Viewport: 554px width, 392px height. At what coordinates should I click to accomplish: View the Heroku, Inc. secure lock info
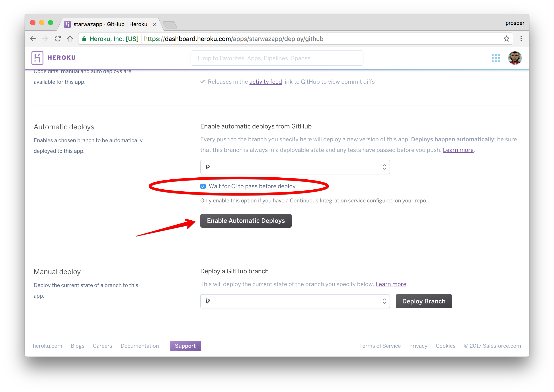[x=110, y=39]
